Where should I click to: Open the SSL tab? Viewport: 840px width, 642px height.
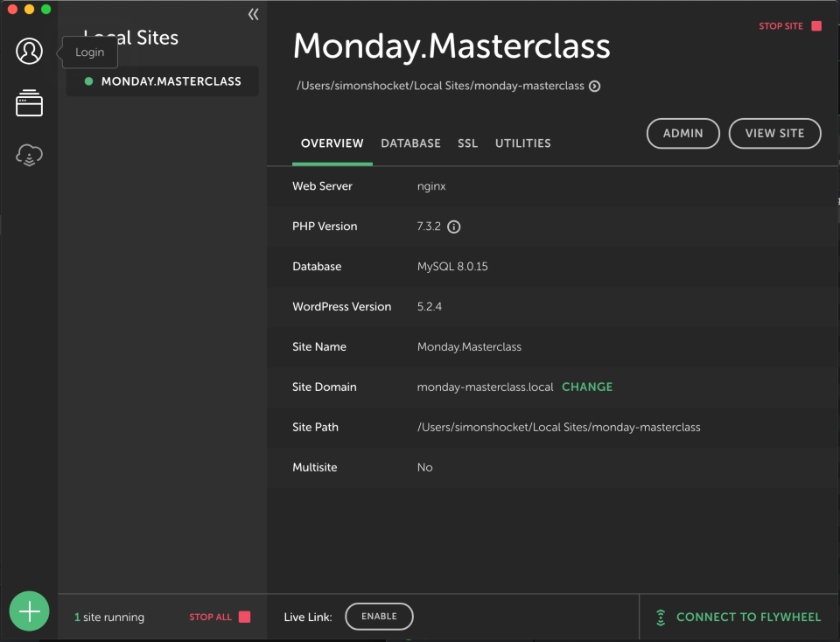pos(467,143)
